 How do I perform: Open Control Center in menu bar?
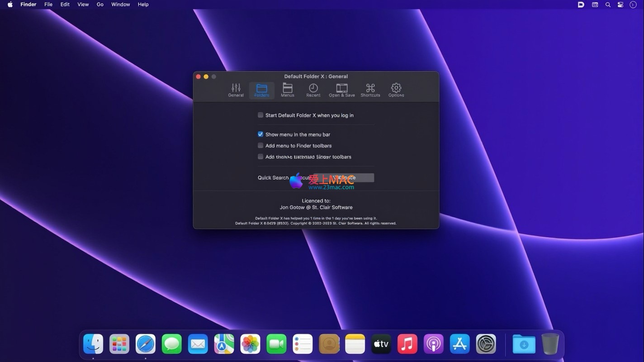pos(620,5)
